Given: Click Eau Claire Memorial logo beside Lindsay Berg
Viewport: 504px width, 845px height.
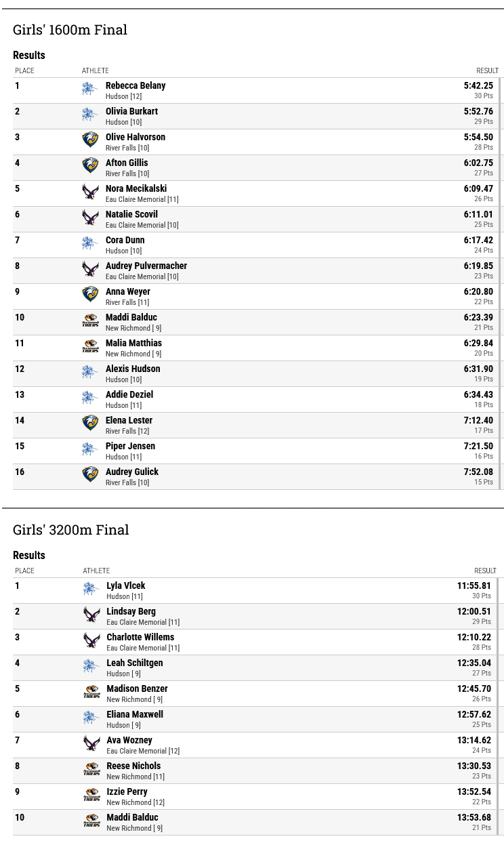Looking at the screenshot, I should (x=91, y=615).
